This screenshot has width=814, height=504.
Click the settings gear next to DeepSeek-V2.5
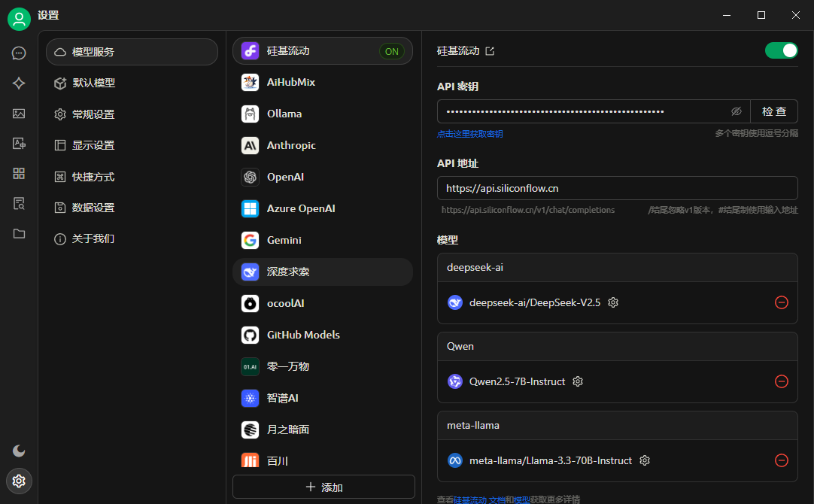(613, 302)
